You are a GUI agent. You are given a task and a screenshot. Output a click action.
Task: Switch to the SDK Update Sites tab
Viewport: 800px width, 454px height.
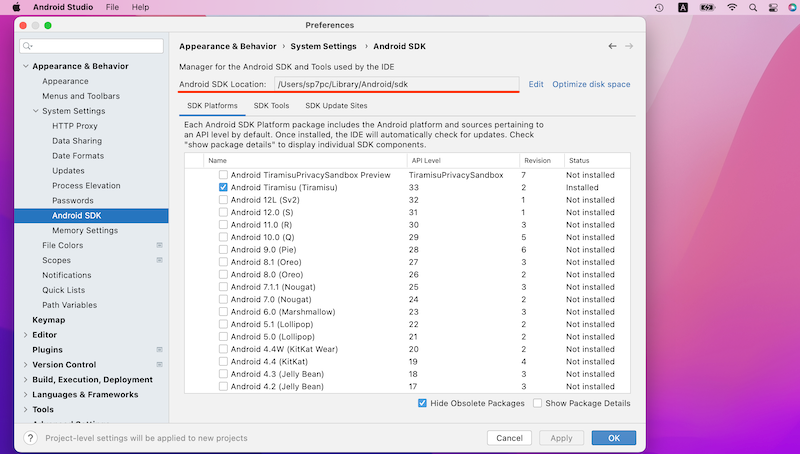click(336, 105)
